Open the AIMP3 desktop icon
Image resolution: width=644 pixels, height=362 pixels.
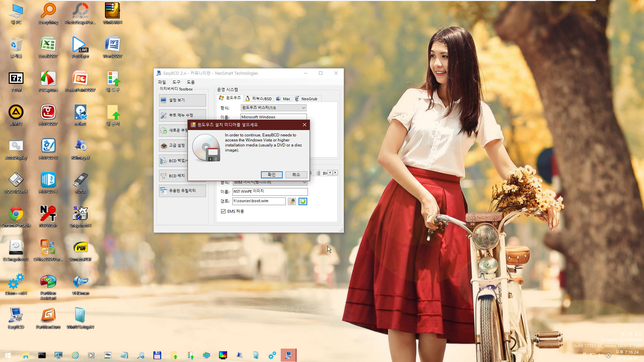tap(16, 115)
